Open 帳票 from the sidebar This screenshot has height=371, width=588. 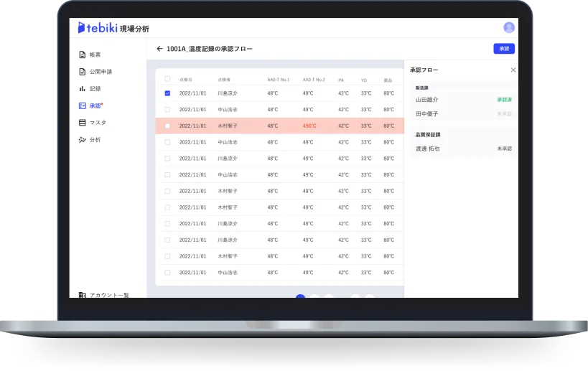pyautogui.click(x=95, y=55)
